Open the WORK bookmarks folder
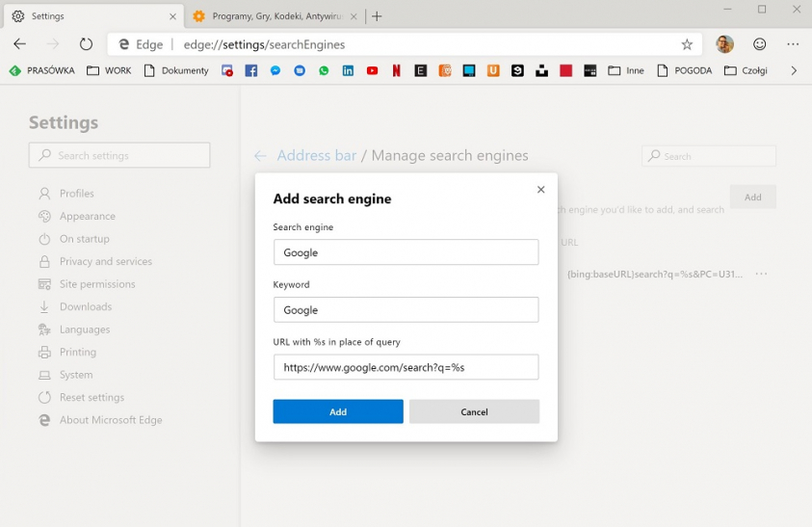The height and width of the screenshot is (527, 812). [109, 71]
